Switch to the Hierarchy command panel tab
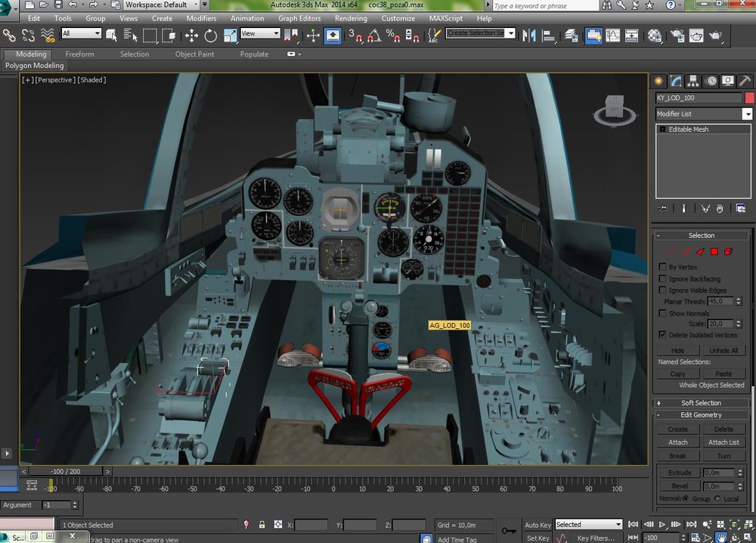756x543 pixels. point(694,81)
